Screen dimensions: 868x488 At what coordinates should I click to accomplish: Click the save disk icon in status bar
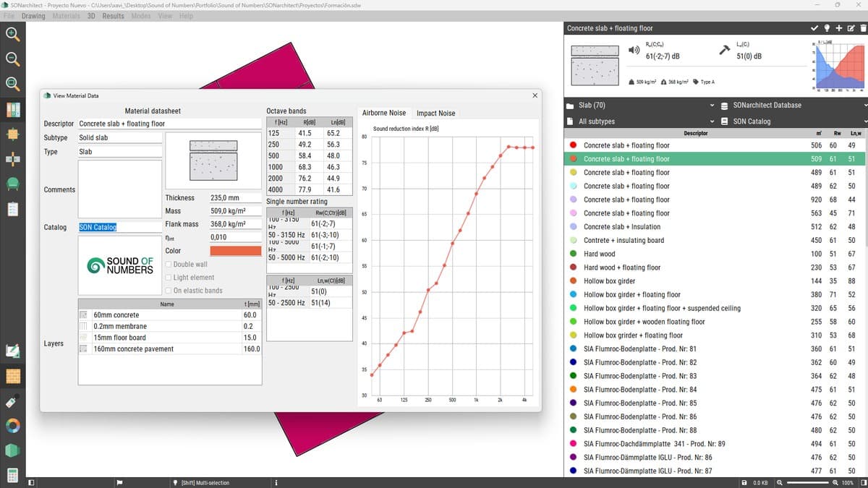744,482
